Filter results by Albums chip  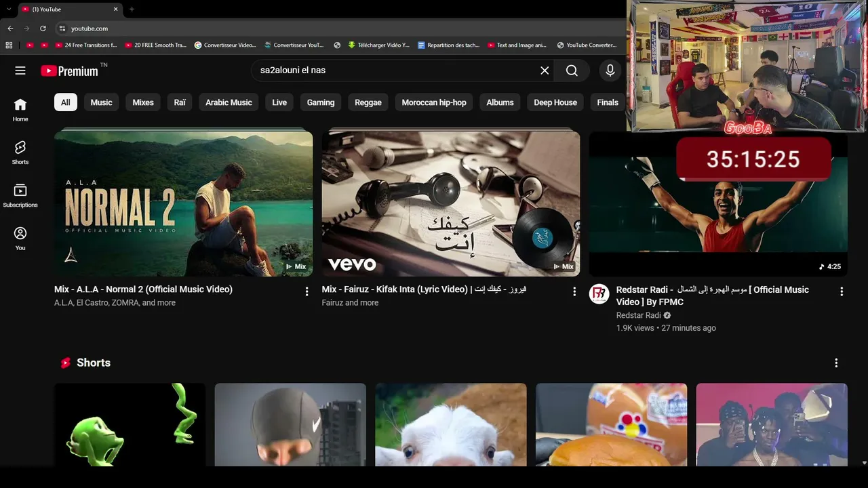coord(500,102)
